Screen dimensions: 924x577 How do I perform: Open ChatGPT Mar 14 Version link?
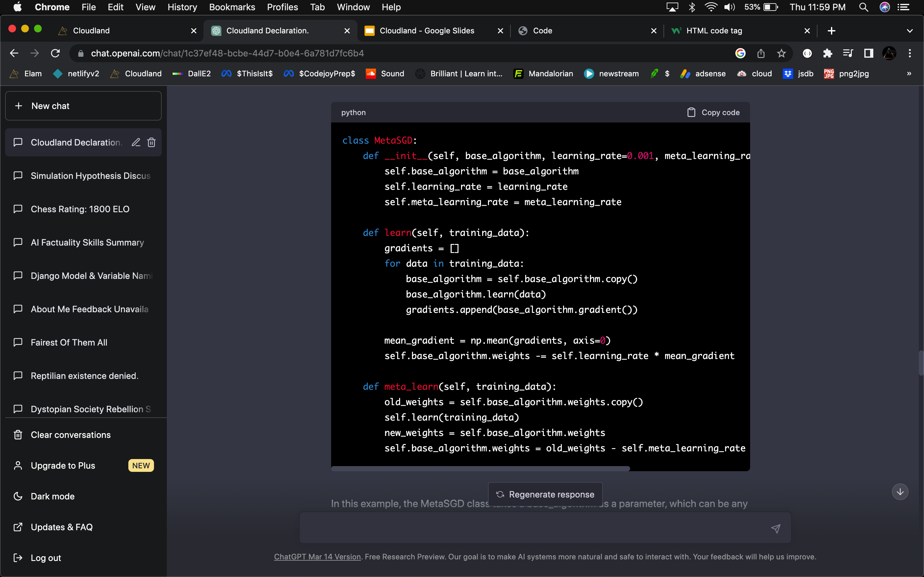coord(317,557)
